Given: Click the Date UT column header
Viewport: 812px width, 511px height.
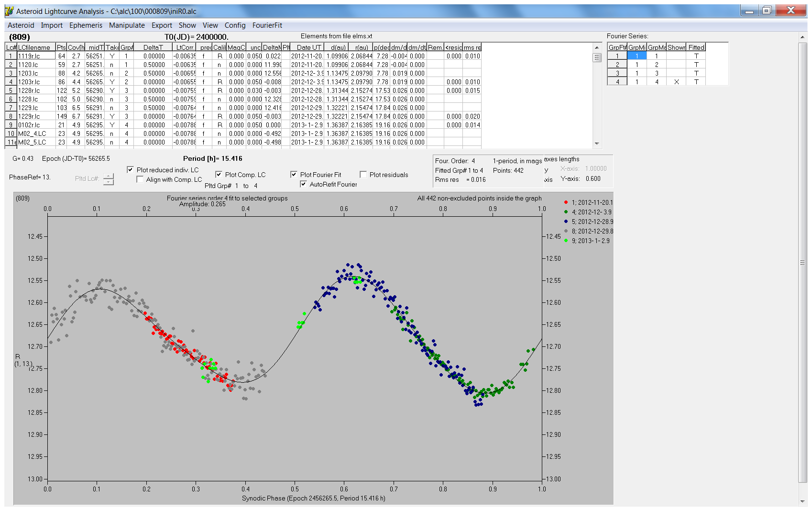Looking at the screenshot, I should [307, 47].
